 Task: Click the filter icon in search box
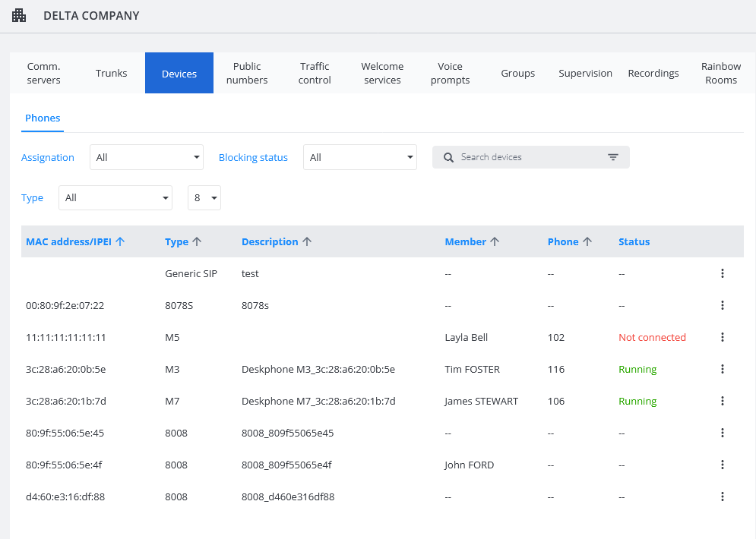(x=613, y=157)
